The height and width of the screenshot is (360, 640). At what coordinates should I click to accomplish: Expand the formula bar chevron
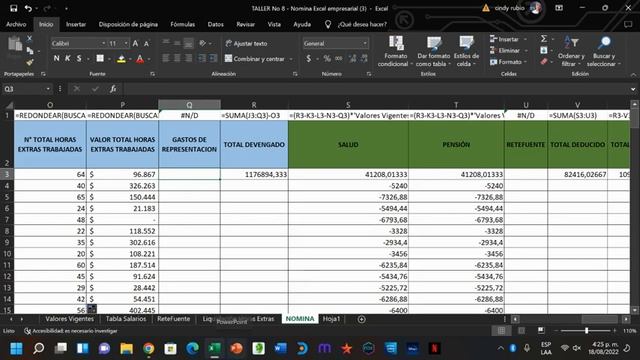633,89
